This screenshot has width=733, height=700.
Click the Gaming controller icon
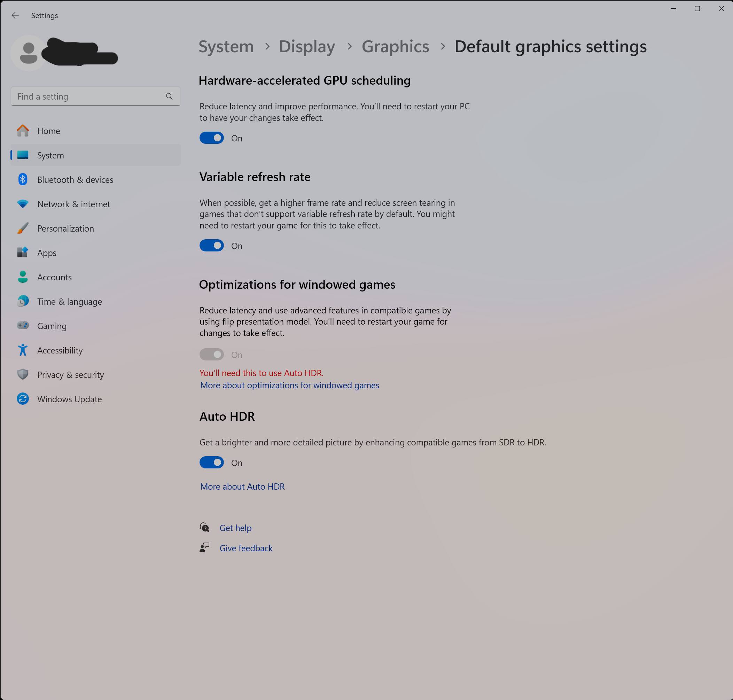point(23,326)
